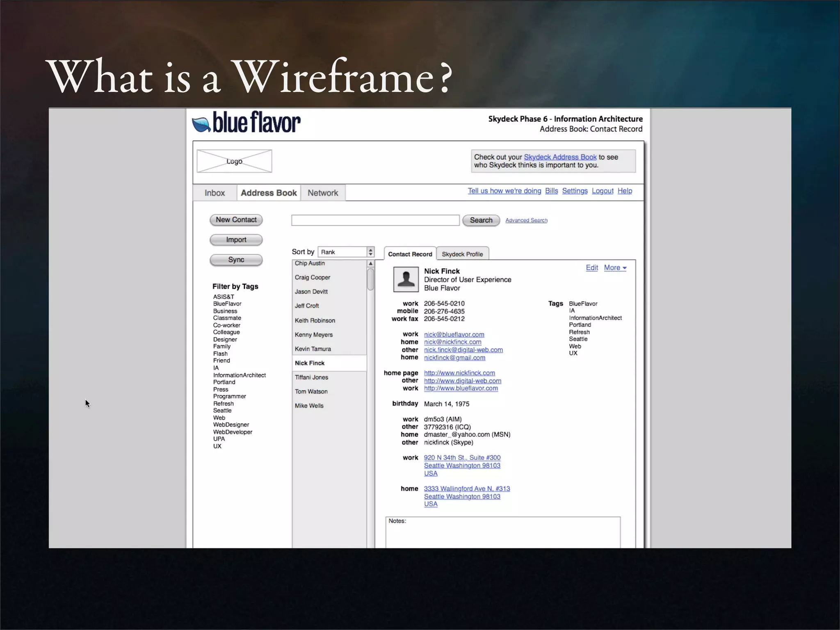Click the 920 N 34th St work address
Screen dimensions: 840x630
462,465
